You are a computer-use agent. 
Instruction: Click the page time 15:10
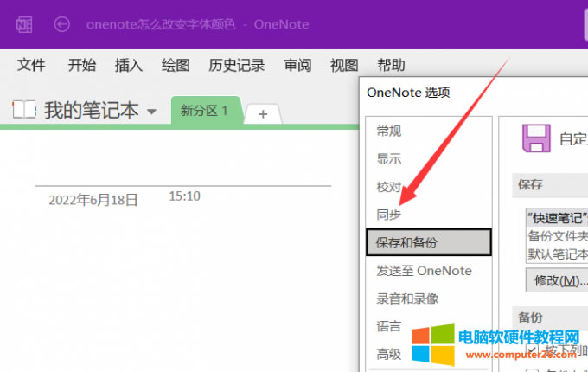point(184,196)
